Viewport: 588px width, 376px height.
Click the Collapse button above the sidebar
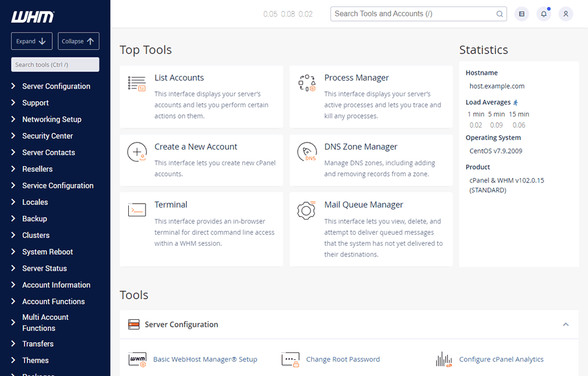(78, 41)
